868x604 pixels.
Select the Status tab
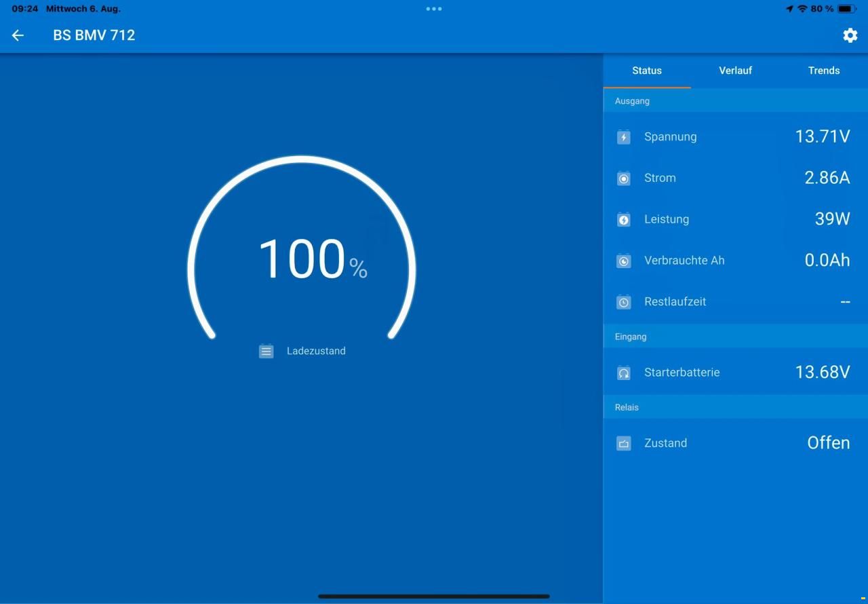point(647,71)
